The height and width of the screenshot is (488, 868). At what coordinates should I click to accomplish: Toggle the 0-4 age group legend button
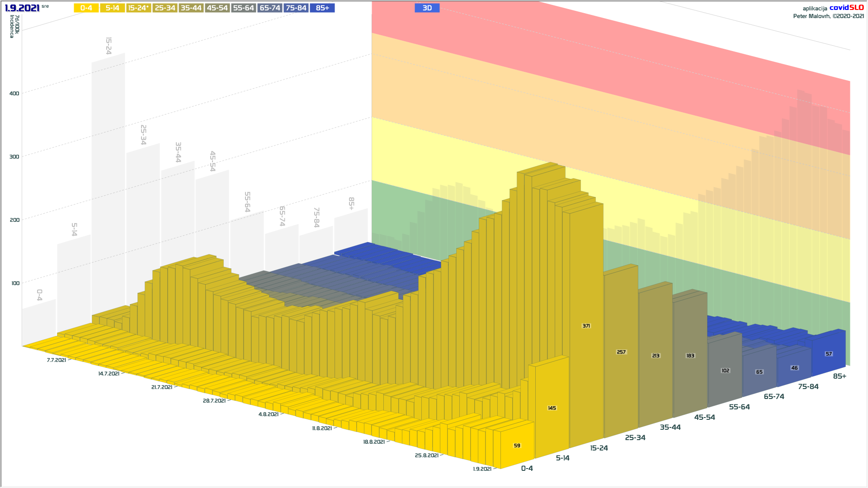click(86, 8)
